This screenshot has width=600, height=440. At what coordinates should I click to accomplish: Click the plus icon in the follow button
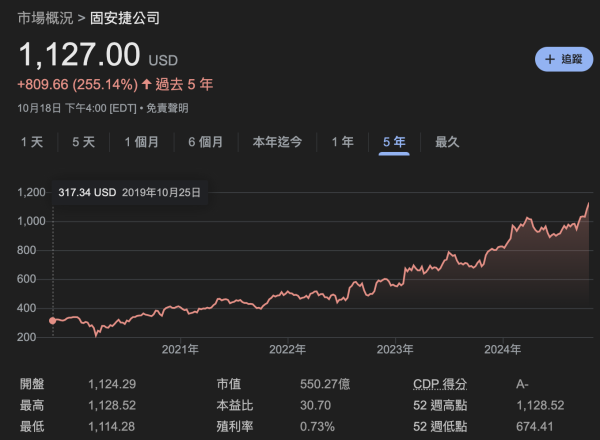pyautogui.click(x=550, y=59)
